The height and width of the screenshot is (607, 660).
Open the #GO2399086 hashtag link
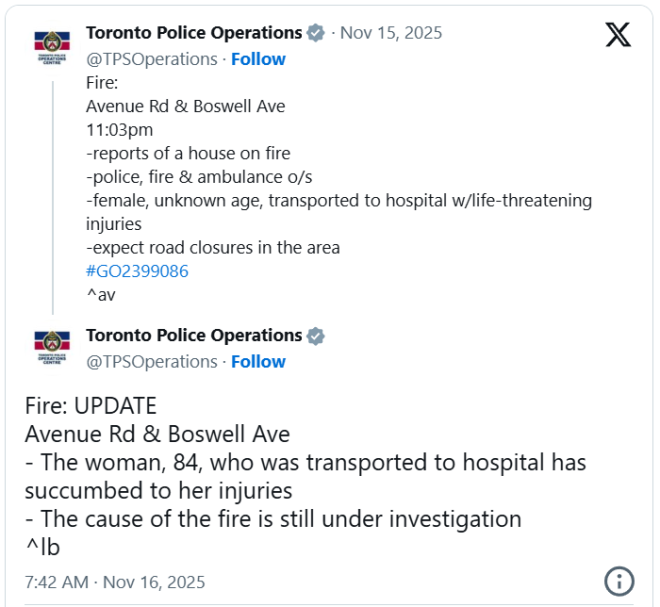coord(137,271)
